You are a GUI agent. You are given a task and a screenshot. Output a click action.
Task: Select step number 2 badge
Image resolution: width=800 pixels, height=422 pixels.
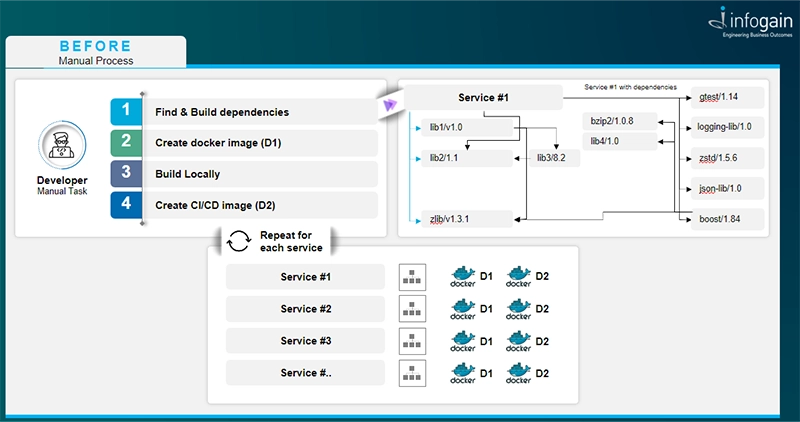click(126, 143)
